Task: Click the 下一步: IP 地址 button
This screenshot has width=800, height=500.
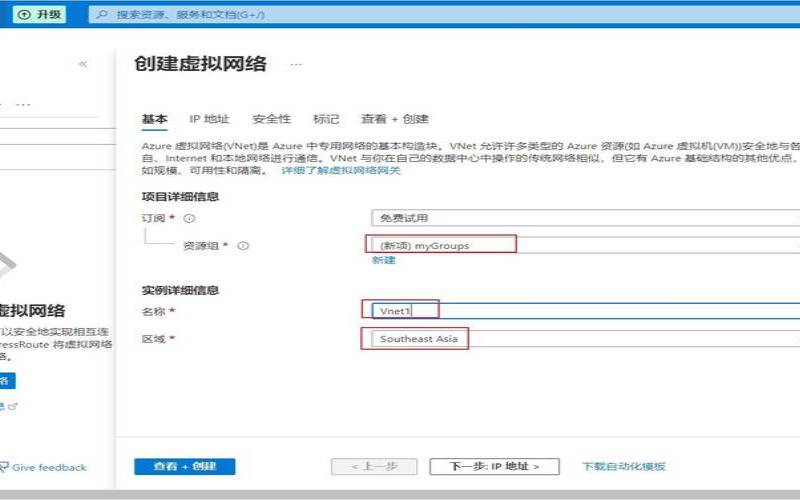Action: click(x=494, y=467)
